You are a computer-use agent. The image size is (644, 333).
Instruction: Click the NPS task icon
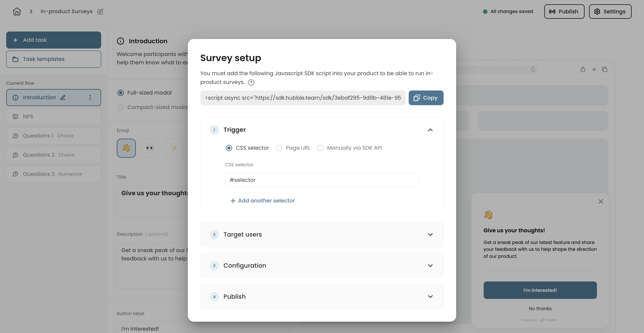point(16,117)
